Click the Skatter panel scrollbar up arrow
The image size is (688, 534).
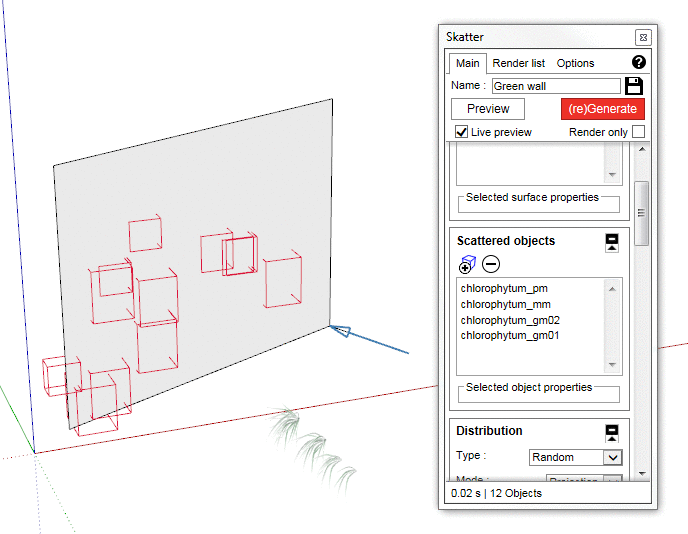(642, 149)
